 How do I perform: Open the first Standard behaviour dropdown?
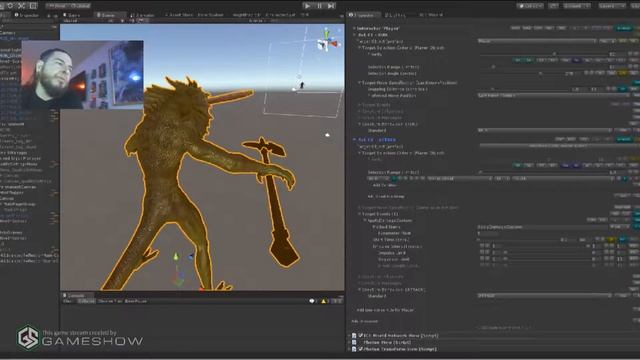point(545,131)
